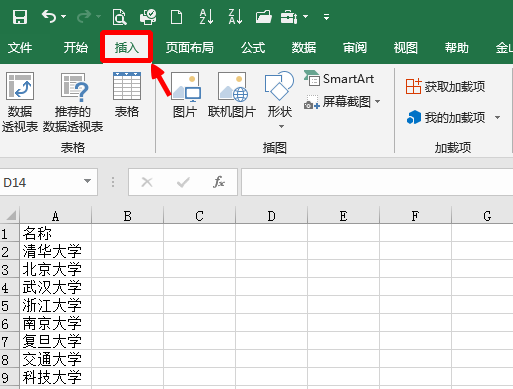
Task: Open file folder icon in quick access toolbar
Action: (x=264, y=17)
